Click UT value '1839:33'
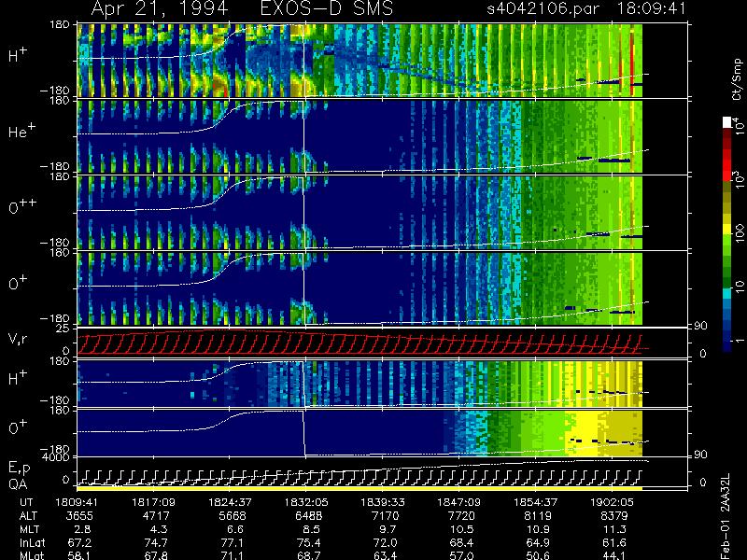 (x=382, y=502)
